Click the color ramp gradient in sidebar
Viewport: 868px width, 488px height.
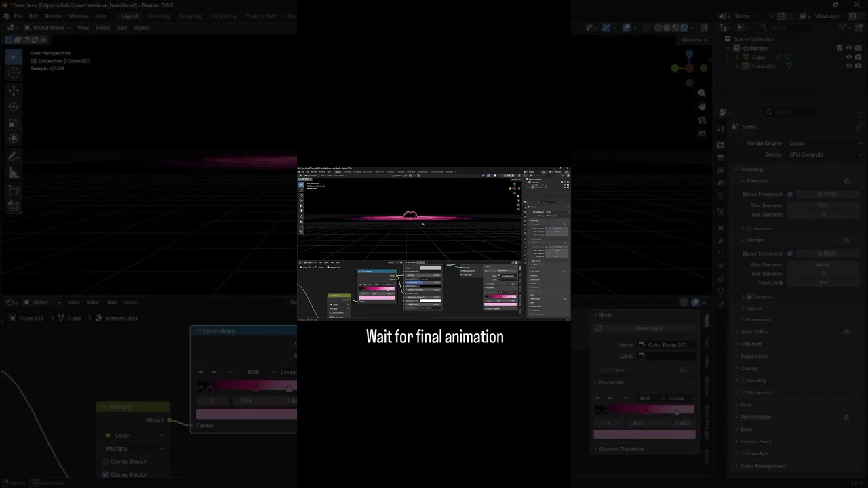click(644, 410)
